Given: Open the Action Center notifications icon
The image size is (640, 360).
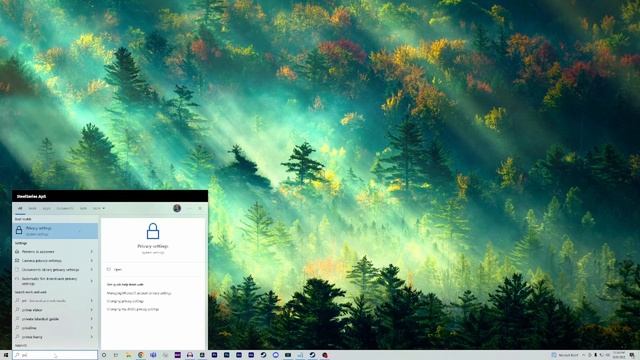Looking at the screenshot, I should tap(632, 355).
